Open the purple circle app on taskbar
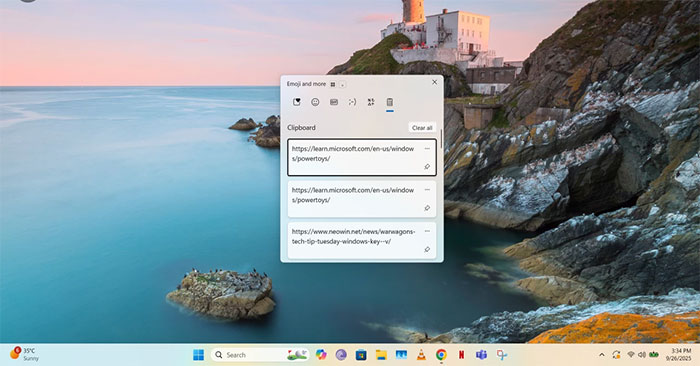Viewport: 700px width, 366px height. (341, 355)
